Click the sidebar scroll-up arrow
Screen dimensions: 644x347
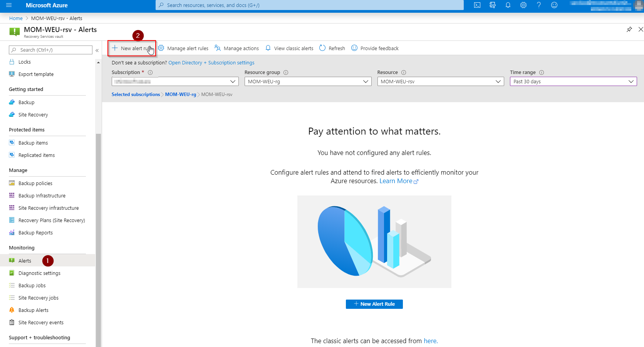(98, 62)
